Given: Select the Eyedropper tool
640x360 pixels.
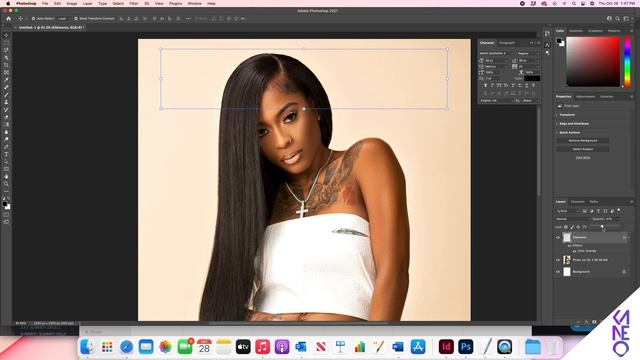Looking at the screenshot, I should click(6, 80).
